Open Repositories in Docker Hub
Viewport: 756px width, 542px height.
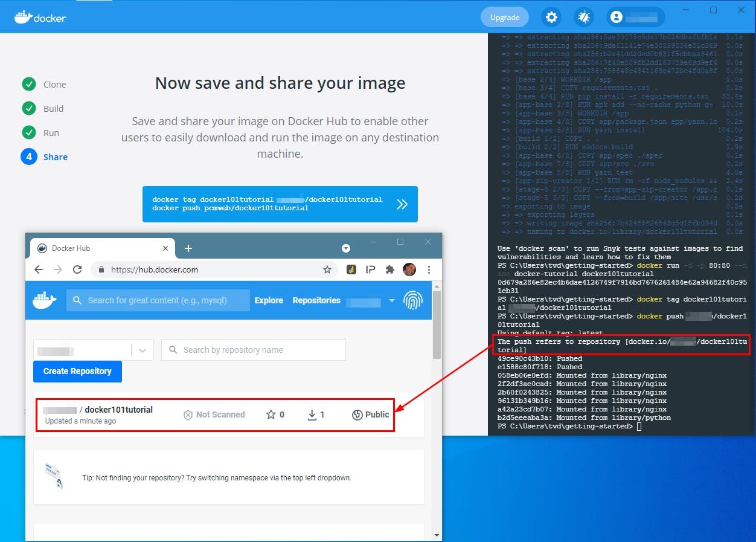click(x=316, y=300)
